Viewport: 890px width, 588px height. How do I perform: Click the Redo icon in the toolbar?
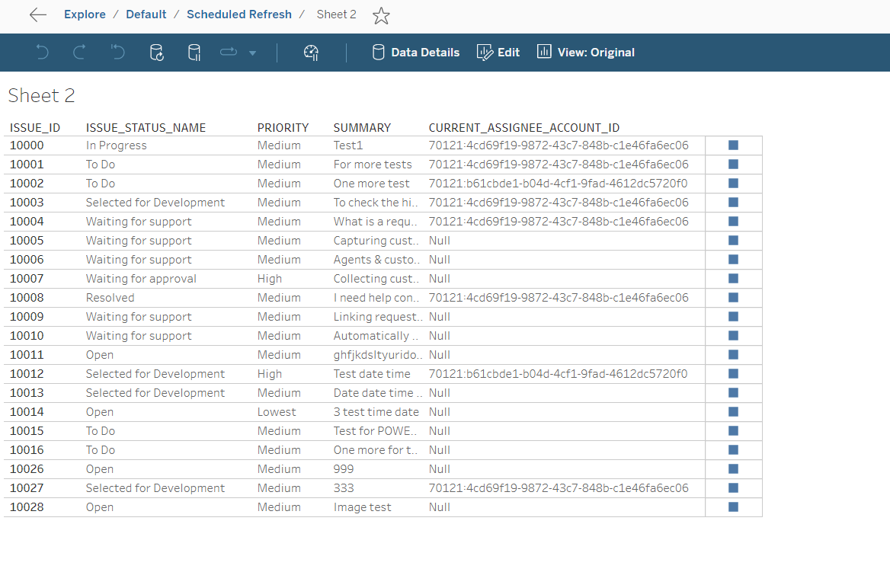pyautogui.click(x=79, y=53)
